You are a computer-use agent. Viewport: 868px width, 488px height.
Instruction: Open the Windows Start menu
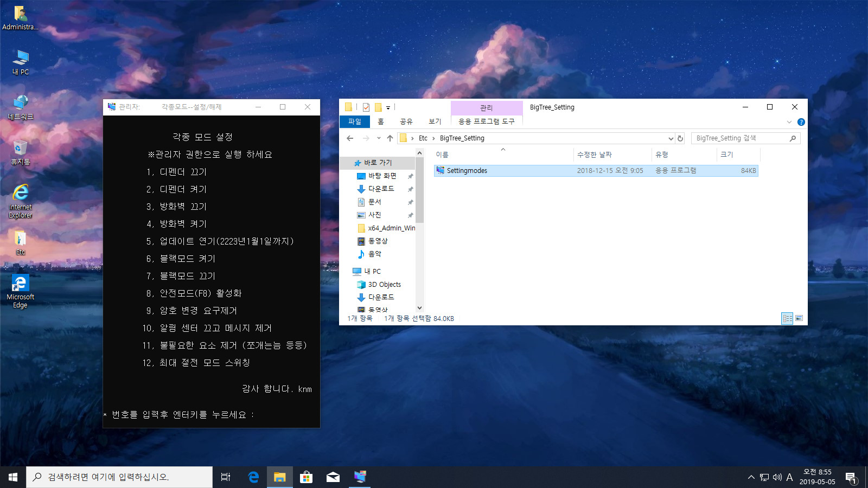13,477
